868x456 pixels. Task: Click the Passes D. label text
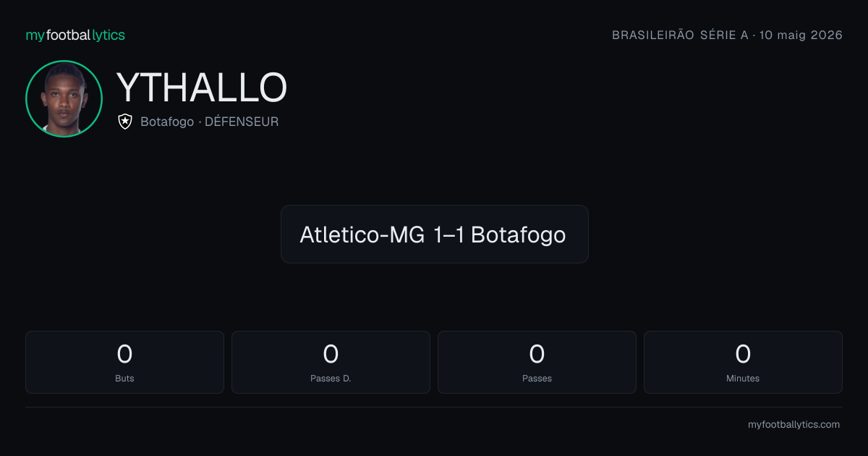coord(331,379)
